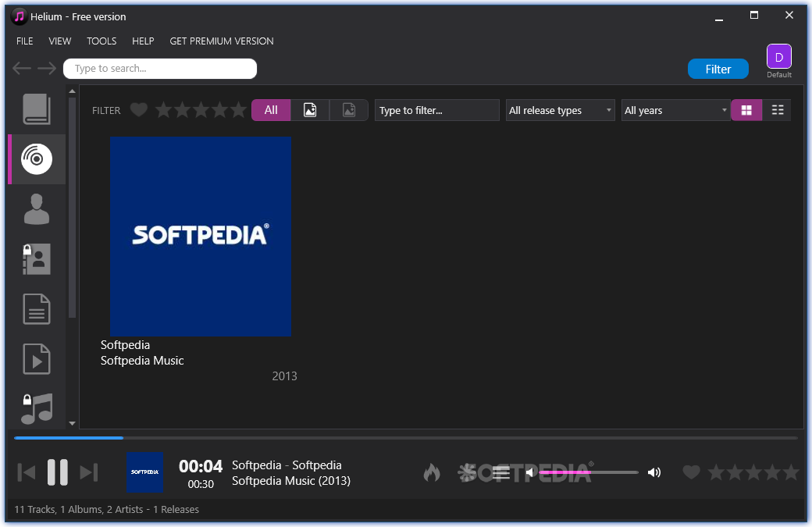
Task: Click the forward navigation arrow
Action: [47, 69]
